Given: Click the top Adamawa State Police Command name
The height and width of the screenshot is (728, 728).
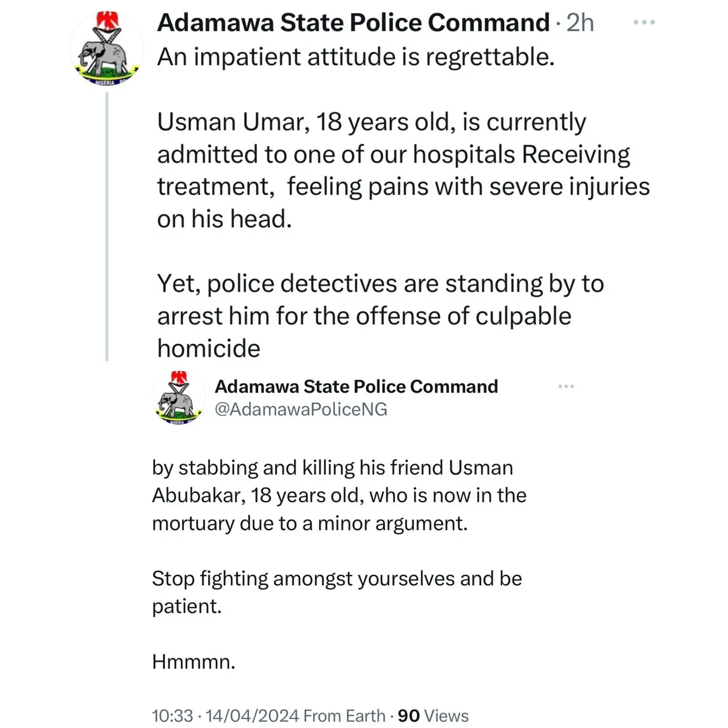Looking at the screenshot, I should 353,23.
